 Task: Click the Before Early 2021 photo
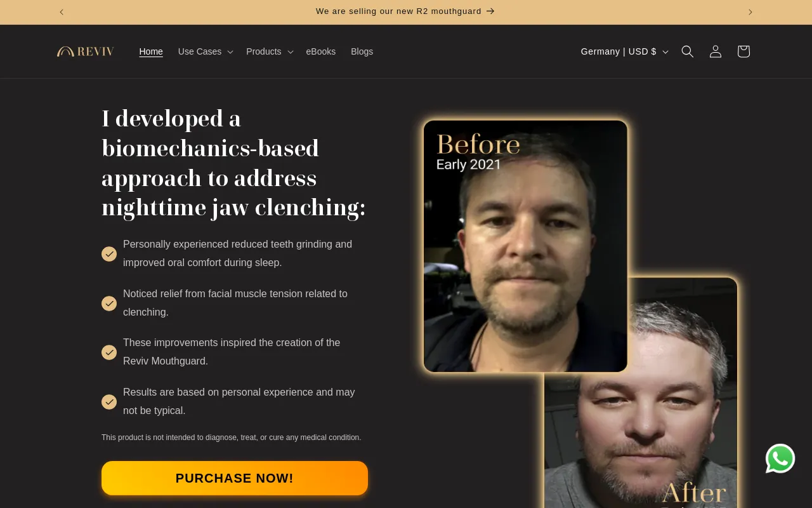[x=525, y=246]
